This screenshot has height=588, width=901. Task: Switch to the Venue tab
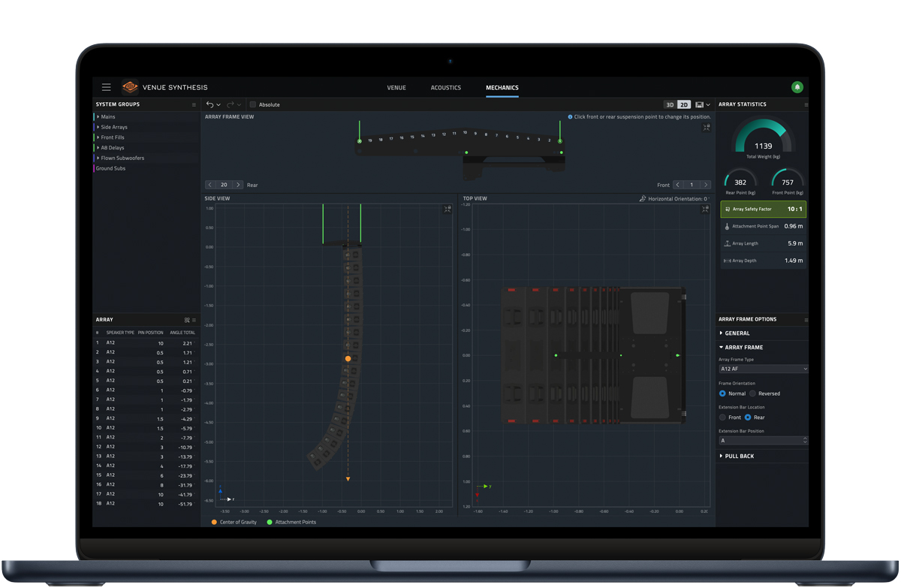[x=396, y=88]
